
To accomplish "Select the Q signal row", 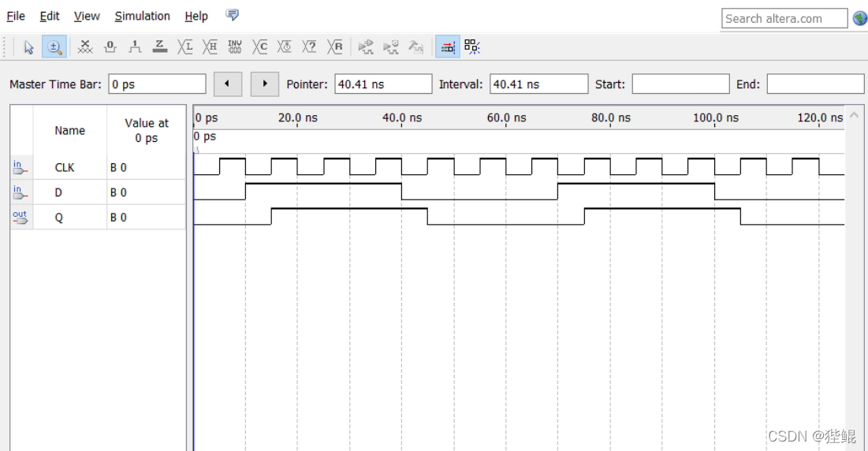I will [98, 217].
